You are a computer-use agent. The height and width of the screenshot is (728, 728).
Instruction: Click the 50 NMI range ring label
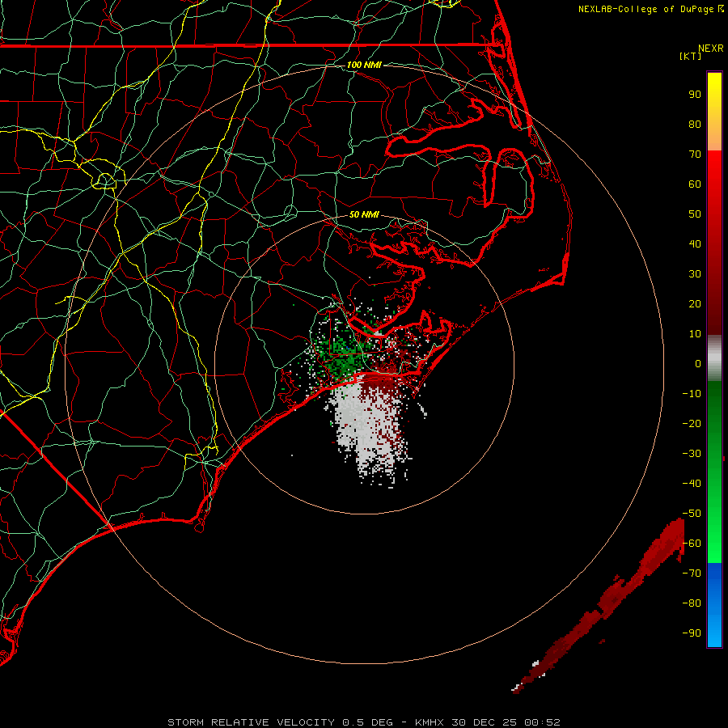(x=364, y=214)
